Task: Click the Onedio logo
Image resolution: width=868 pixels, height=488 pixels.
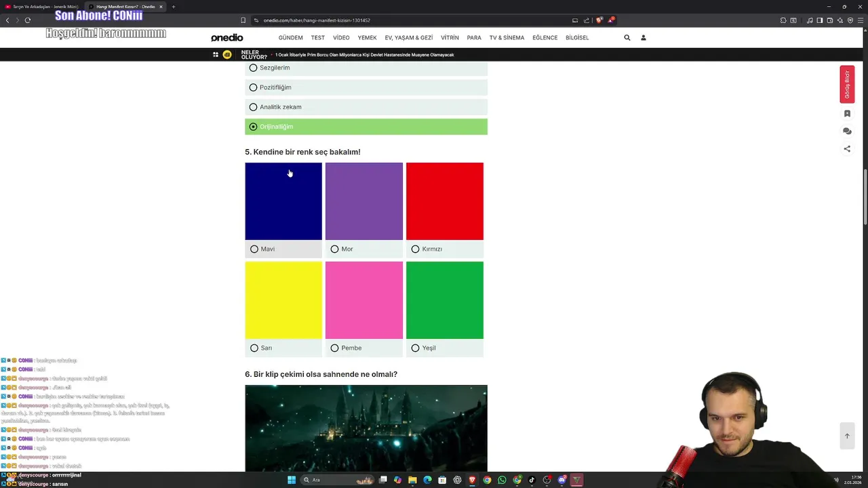Action: point(227,38)
